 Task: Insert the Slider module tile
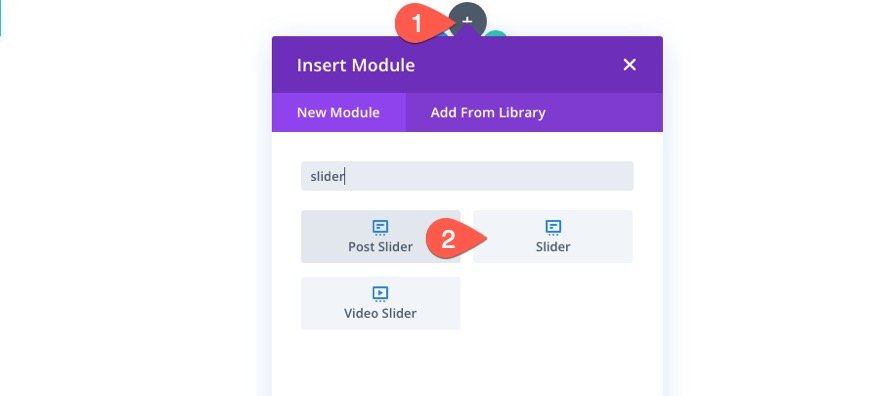click(x=553, y=237)
